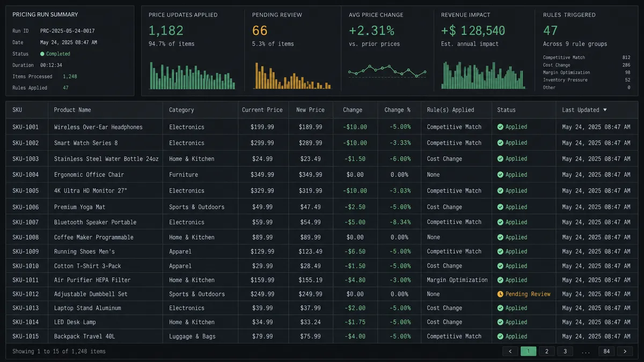
Task: Click the Applied check icon for SKU-1002
Action: coord(500,143)
